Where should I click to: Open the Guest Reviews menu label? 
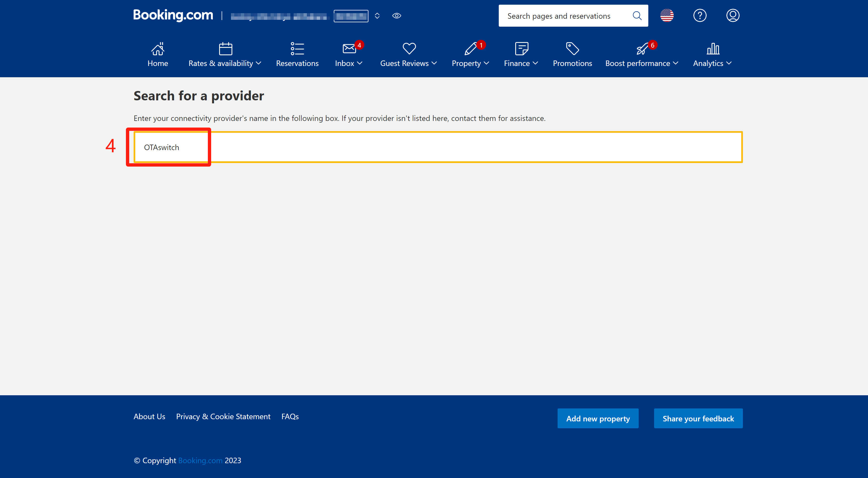pyautogui.click(x=404, y=63)
